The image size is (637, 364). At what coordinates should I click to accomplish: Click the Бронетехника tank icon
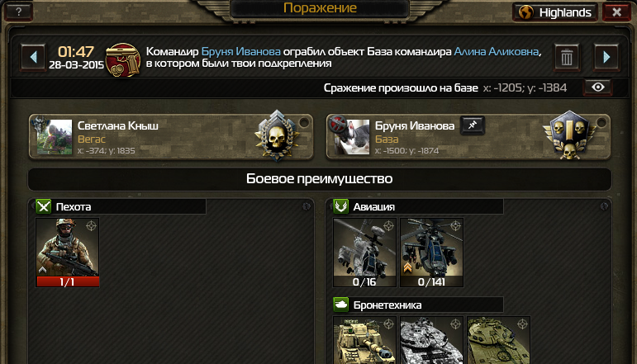click(341, 305)
